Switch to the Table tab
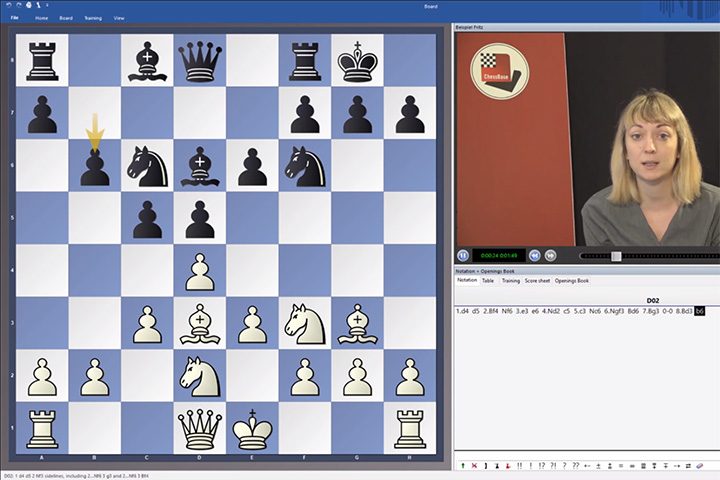720x480 pixels. [488, 281]
